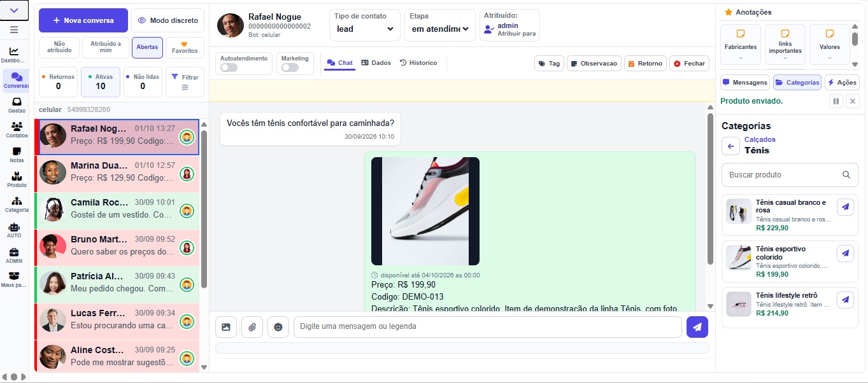Screen dimensions: 868x383
Task: Click the Atribuir para user icon
Action: point(488,29)
